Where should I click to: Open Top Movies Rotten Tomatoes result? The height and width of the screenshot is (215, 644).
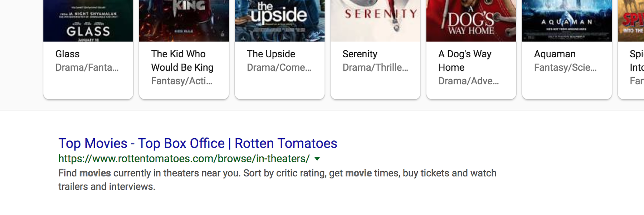click(198, 143)
